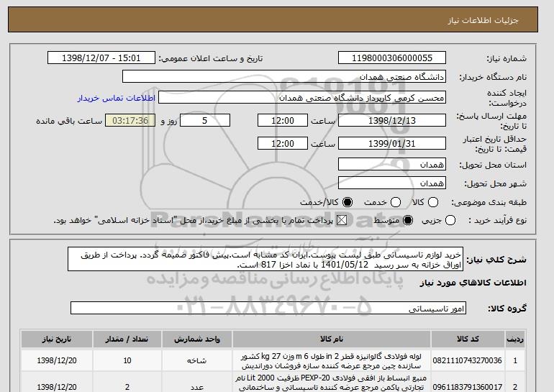This screenshot has height=392, width=554.
Task: Click the گروه کالا label
Action: click(x=507, y=309)
